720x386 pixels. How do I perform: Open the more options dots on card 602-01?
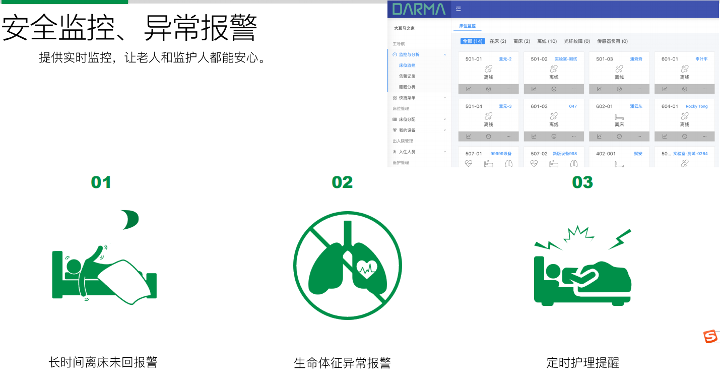(639, 137)
